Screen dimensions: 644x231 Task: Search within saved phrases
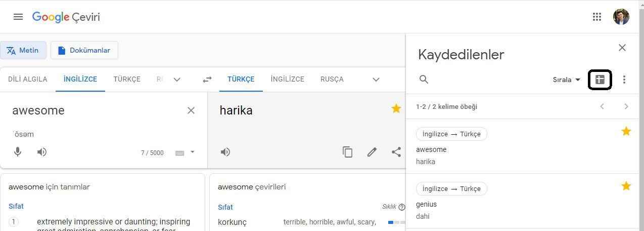pyautogui.click(x=424, y=80)
